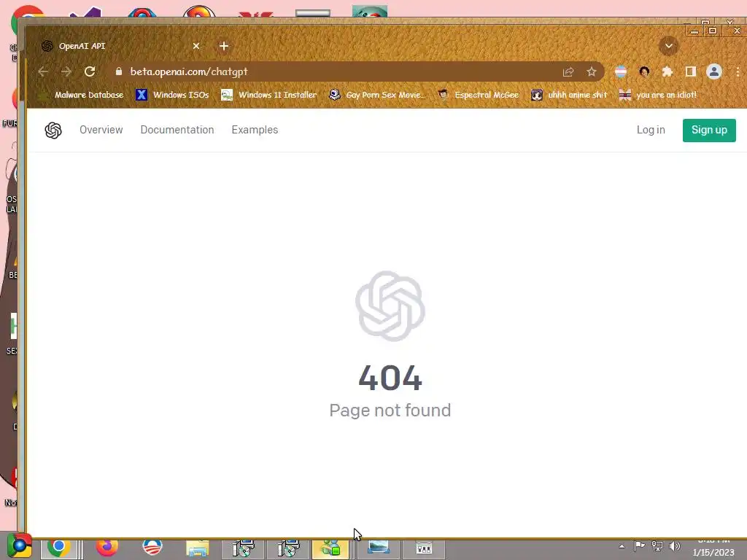Image resolution: width=747 pixels, height=560 pixels.
Task: Open a new tab with the plus button
Action: point(224,46)
